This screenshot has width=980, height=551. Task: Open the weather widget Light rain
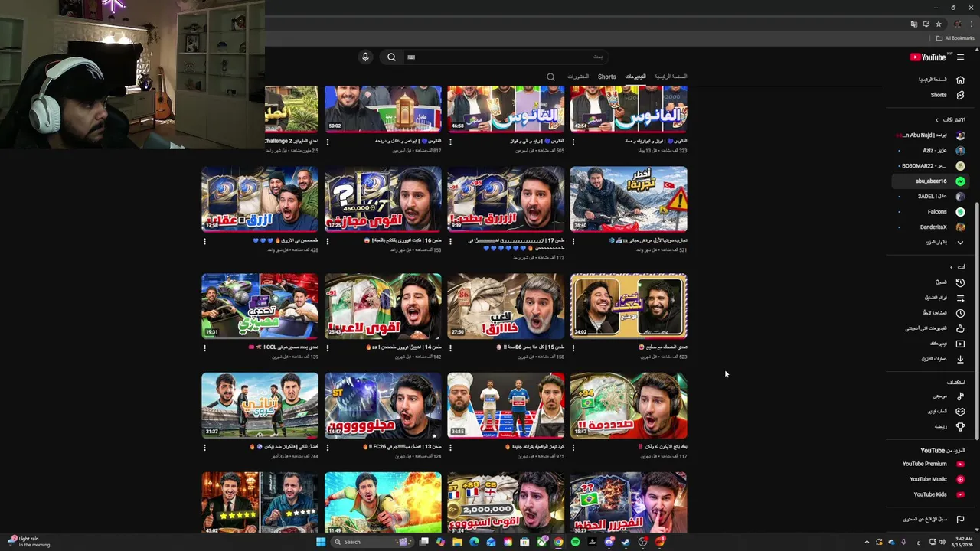click(29, 542)
